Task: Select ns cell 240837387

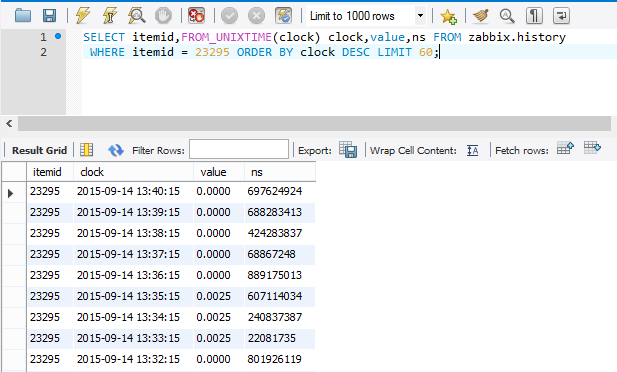Action: 280,317
